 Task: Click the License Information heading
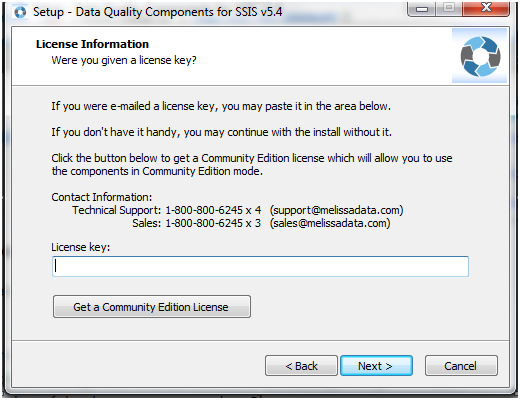(x=92, y=44)
